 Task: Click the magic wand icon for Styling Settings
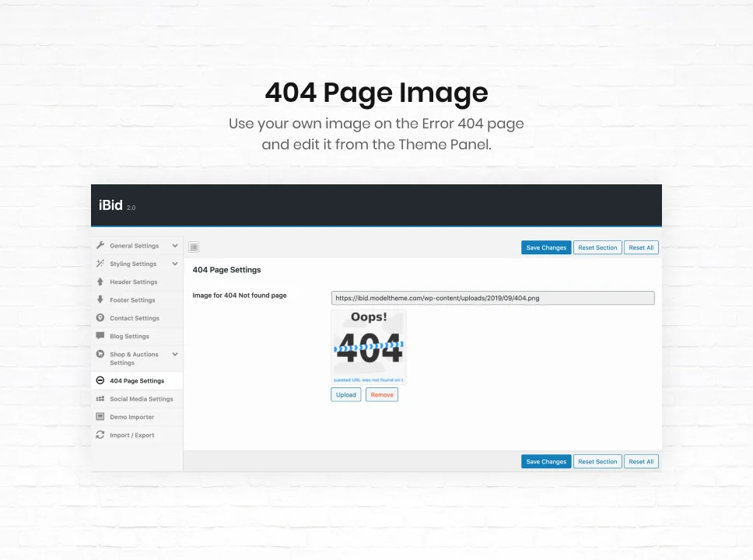pyautogui.click(x=100, y=264)
